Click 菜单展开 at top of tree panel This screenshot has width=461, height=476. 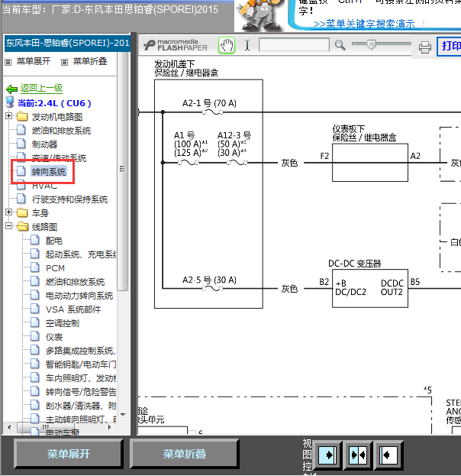pos(34,61)
